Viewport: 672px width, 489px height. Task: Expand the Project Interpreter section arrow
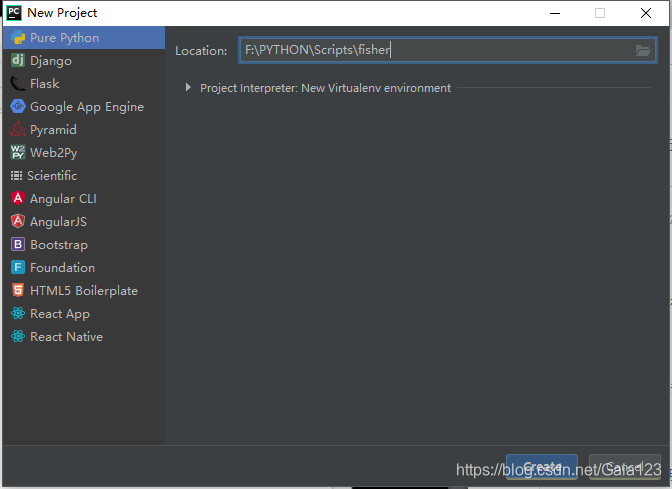coord(188,87)
